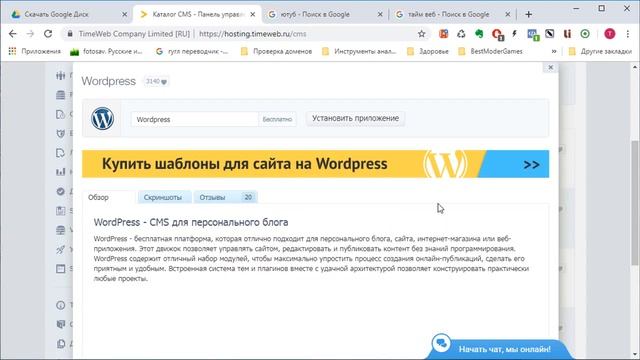The height and width of the screenshot is (360, 640).
Task: Open the user profile avatar
Action: click(609, 34)
